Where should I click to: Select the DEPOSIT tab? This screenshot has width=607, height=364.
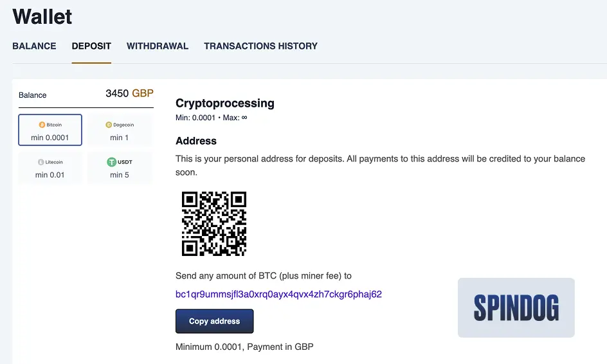[x=91, y=46]
